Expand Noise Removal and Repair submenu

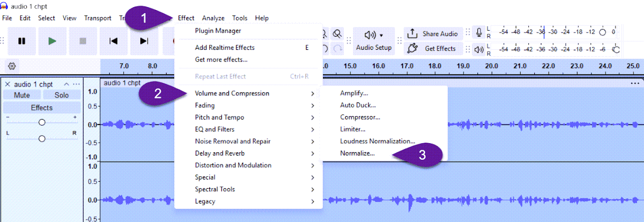pos(248,142)
